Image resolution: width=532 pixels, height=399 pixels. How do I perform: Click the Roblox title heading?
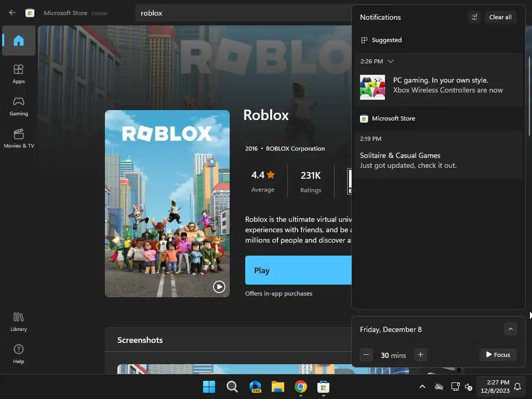(266, 115)
